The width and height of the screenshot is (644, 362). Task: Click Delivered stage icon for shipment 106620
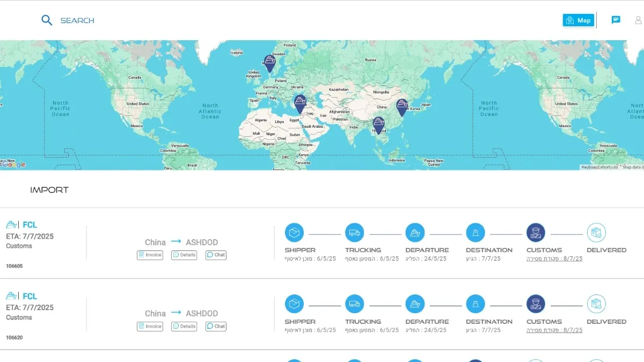tap(596, 304)
